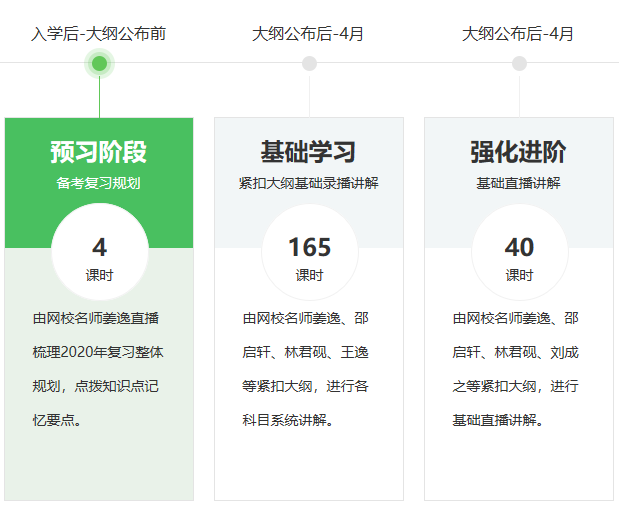Select the middle gray timeline dot
Image resolution: width=619 pixels, height=508 pixels.
coord(309,64)
